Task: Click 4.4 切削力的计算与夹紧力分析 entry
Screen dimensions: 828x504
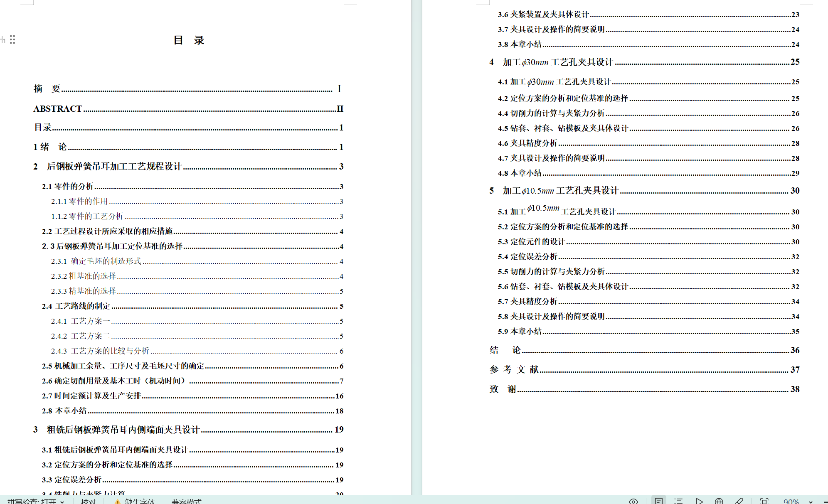Action: (x=648, y=113)
